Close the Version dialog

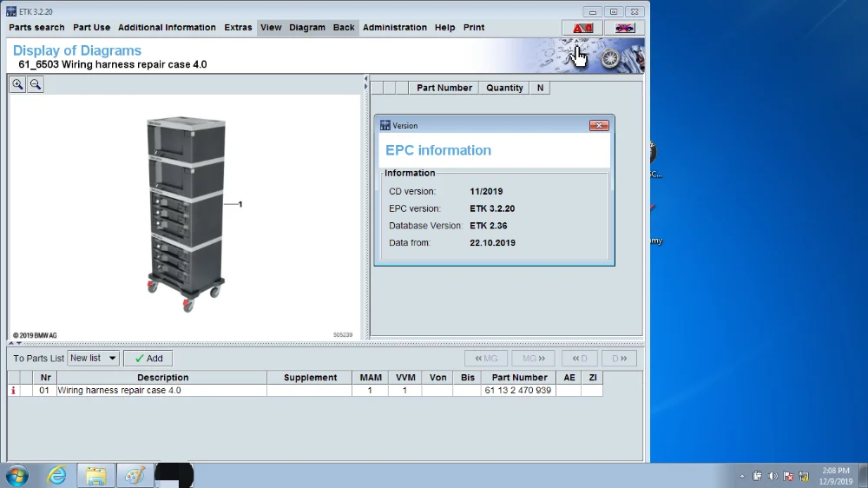click(x=599, y=126)
